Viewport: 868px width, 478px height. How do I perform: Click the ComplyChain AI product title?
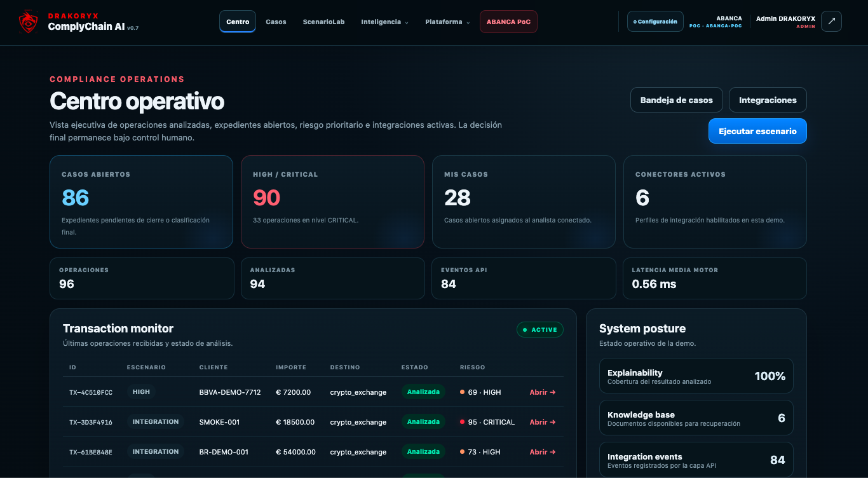point(86,27)
